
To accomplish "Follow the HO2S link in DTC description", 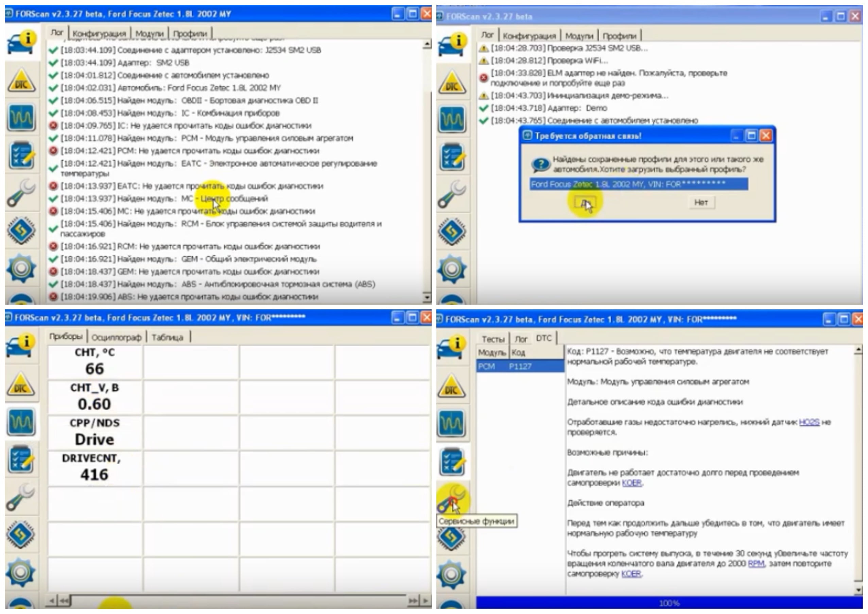I will [809, 422].
